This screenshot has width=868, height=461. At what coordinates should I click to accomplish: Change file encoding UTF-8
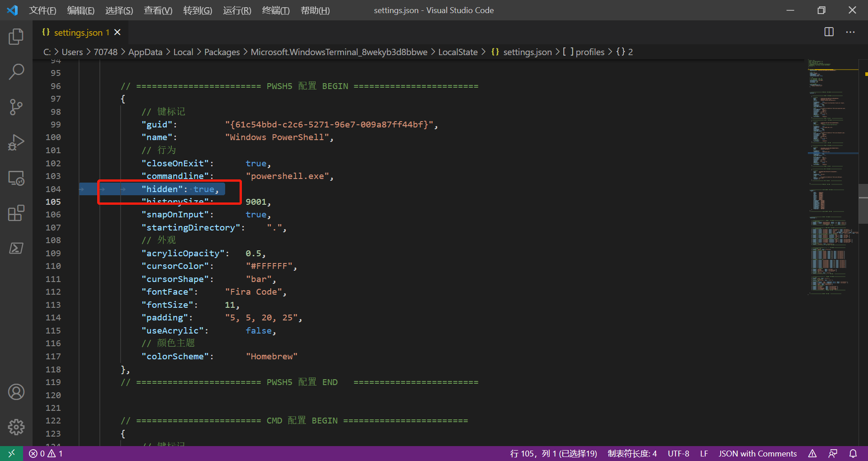click(678, 453)
